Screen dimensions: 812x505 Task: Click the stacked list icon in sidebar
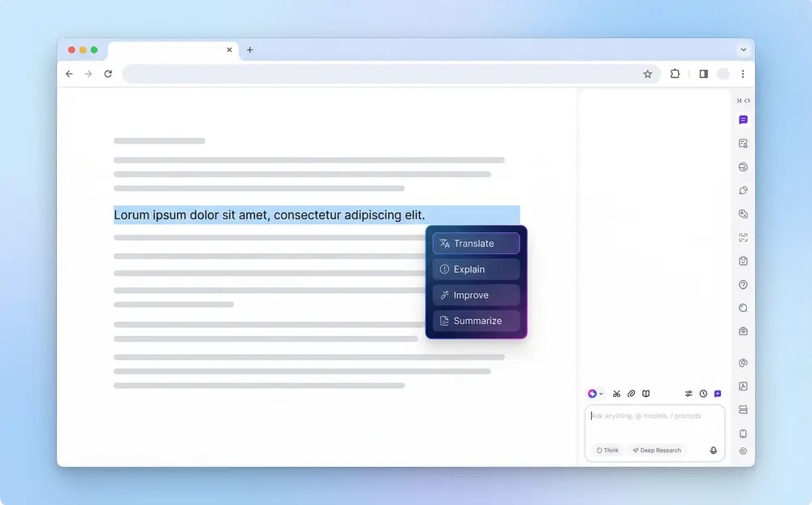pyautogui.click(x=743, y=410)
